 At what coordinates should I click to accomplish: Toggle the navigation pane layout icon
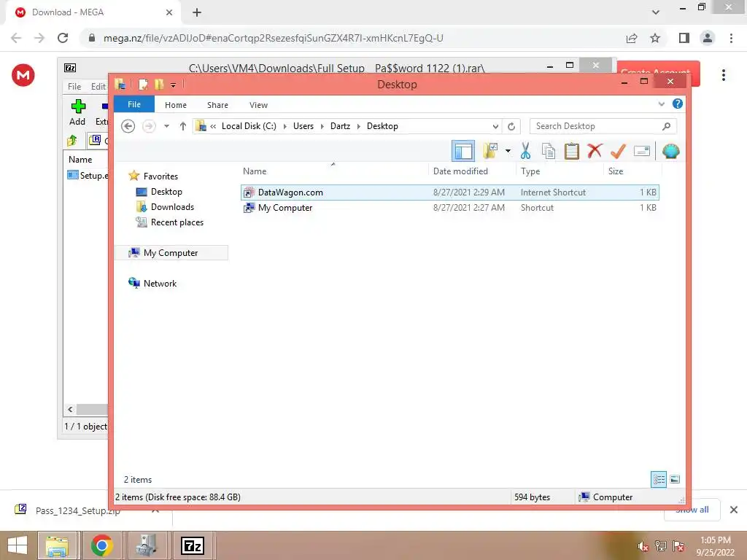[x=462, y=151]
